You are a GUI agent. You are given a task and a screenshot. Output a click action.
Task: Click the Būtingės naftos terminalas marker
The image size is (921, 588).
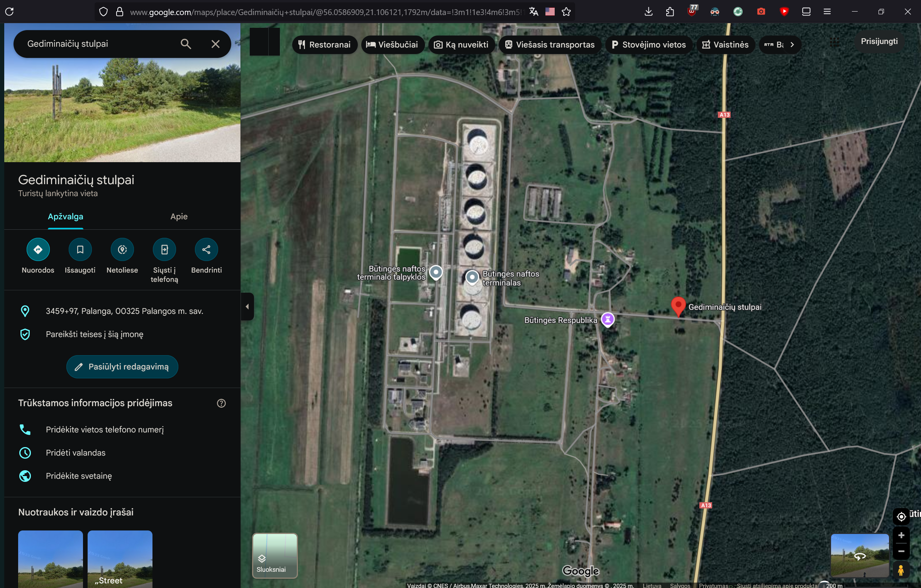[472, 277]
